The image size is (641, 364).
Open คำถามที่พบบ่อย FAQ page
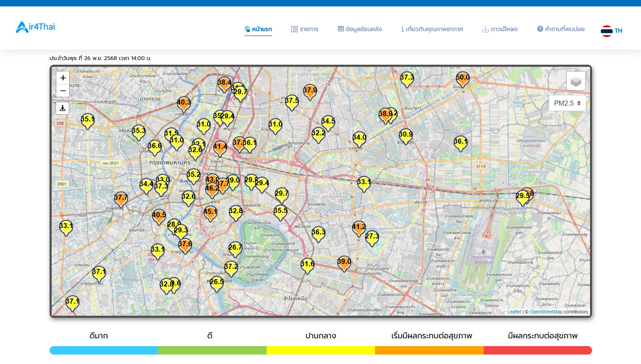(561, 29)
